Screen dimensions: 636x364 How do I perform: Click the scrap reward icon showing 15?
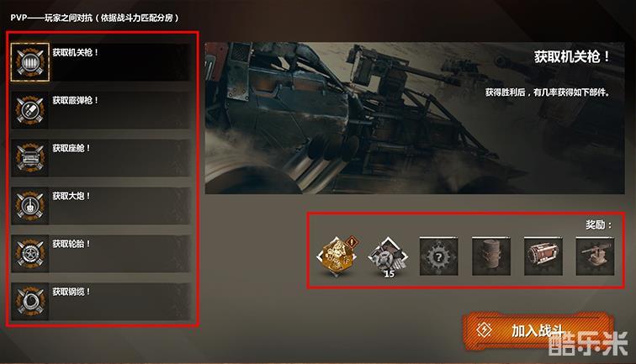[388, 257]
